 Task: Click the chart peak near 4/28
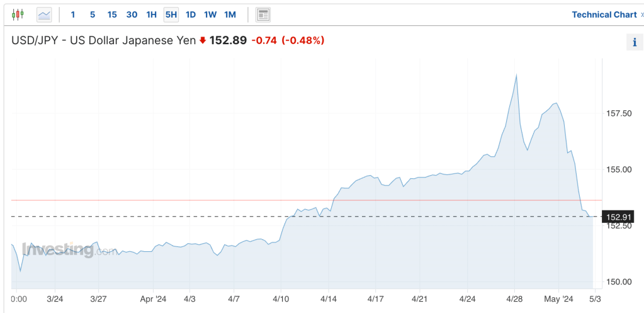(516, 75)
